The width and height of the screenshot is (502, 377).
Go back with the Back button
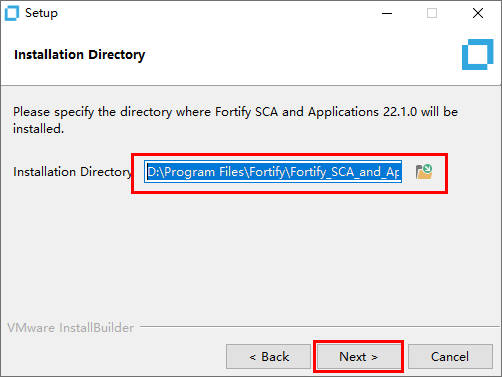[x=268, y=357]
